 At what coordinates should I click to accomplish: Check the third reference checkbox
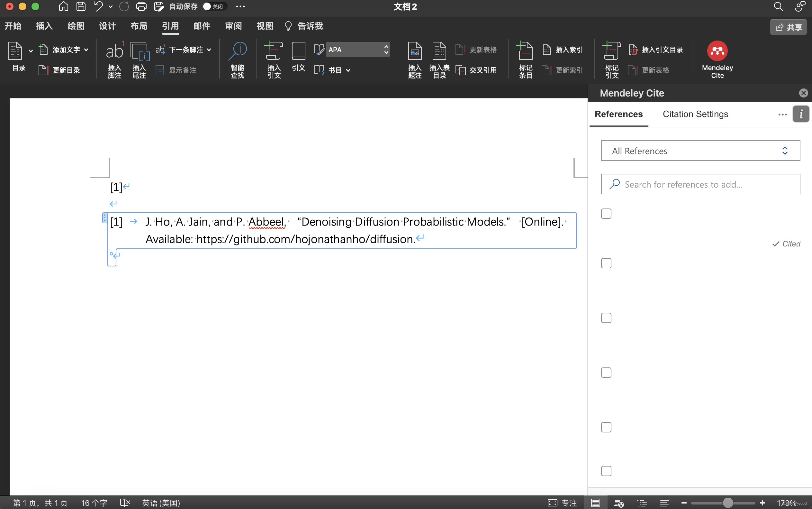[606, 318]
